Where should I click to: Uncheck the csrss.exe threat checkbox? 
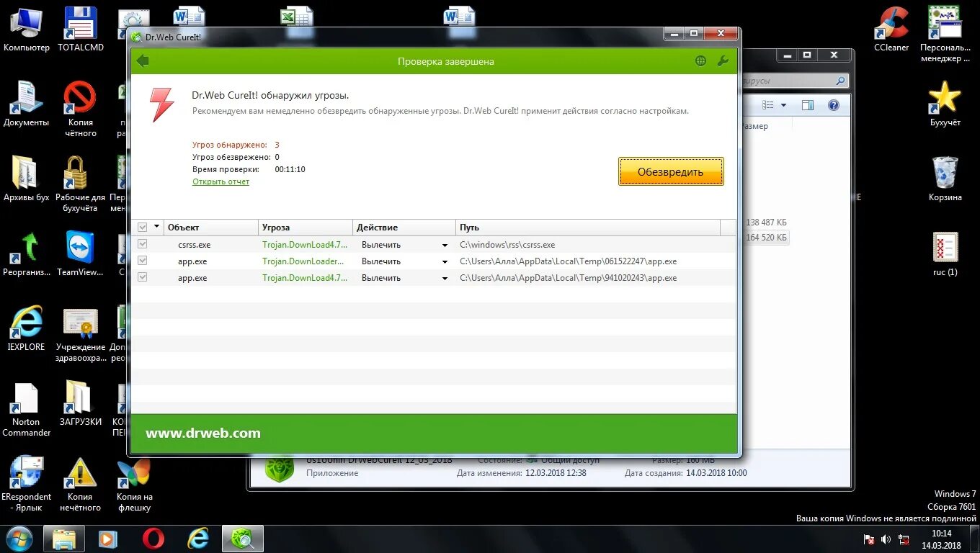coord(142,244)
